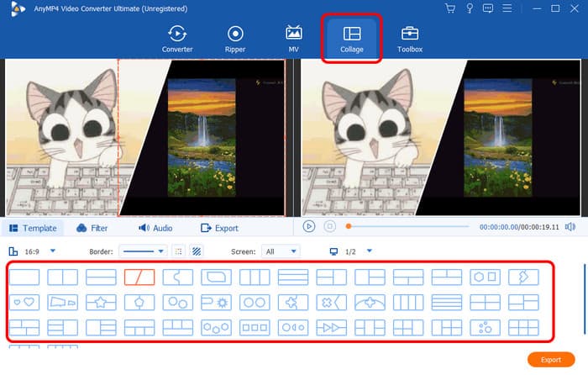Click the border pattern hatched icon

click(x=197, y=251)
